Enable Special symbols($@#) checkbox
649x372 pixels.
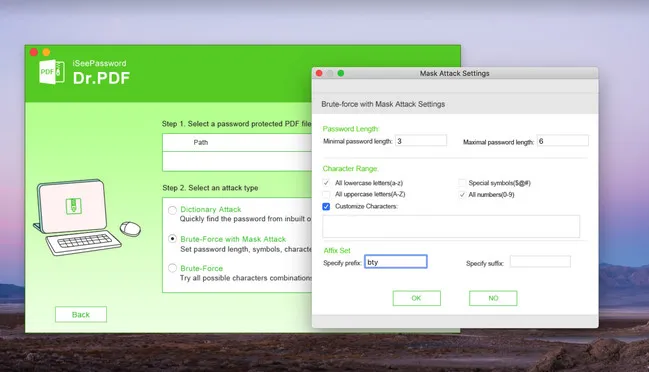[x=462, y=183]
